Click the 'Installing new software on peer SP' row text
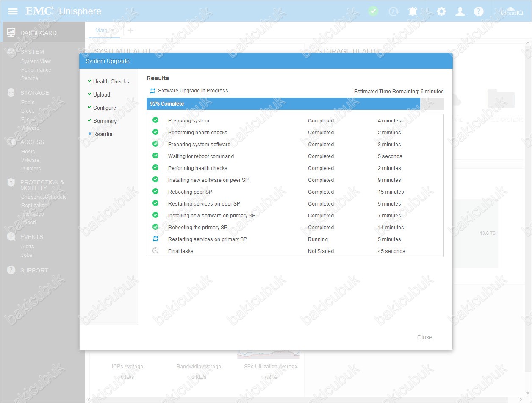The image size is (532, 403). tap(208, 180)
